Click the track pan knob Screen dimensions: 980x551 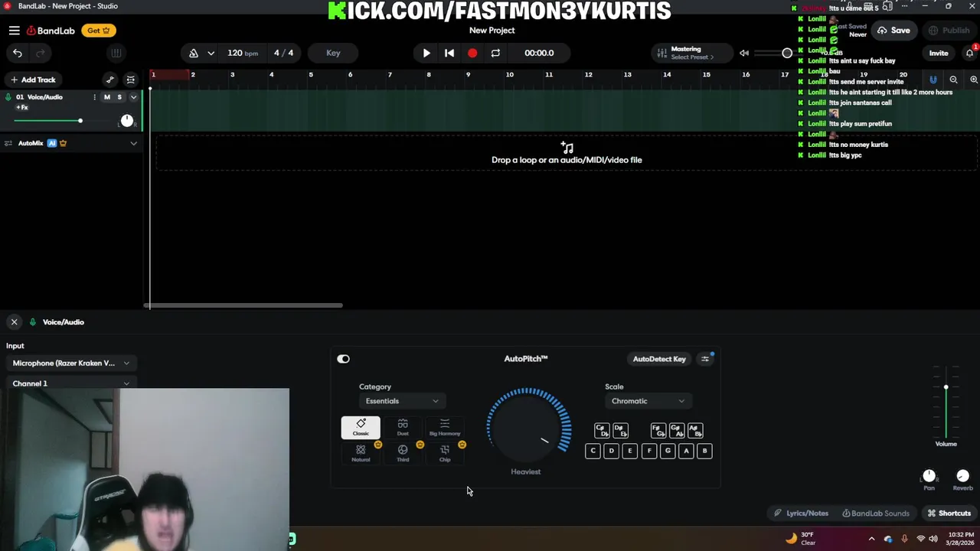(x=127, y=121)
